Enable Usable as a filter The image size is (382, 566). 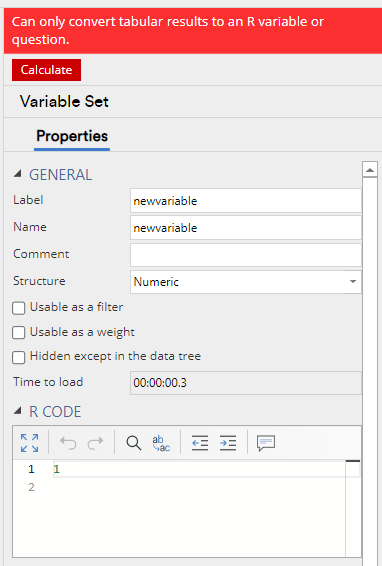[x=18, y=308]
